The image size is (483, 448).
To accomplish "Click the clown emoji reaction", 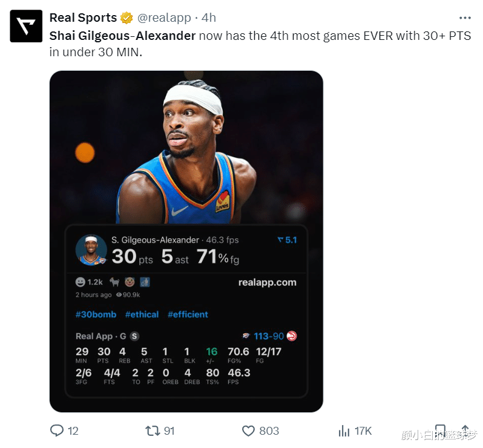I will pyautogui.click(x=129, y=282).
